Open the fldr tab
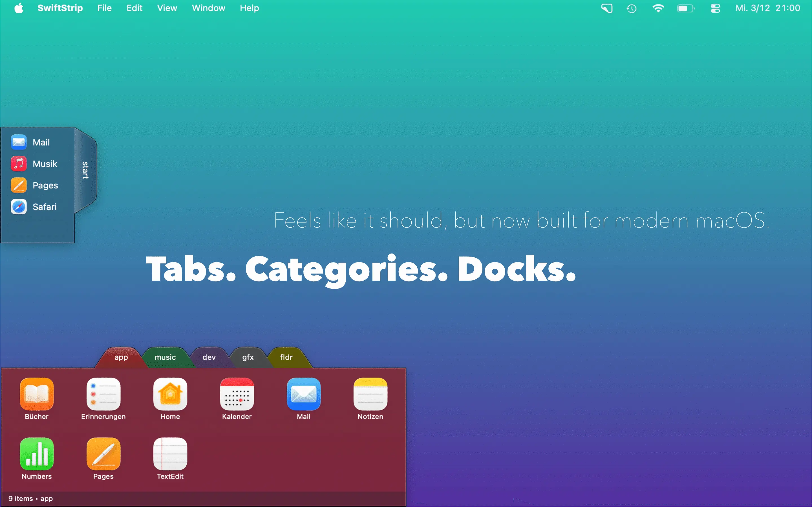812x507 pixels. 286,357
